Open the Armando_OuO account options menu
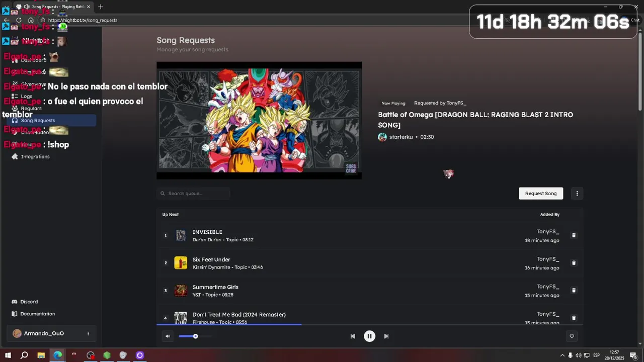 coord(88,333)
